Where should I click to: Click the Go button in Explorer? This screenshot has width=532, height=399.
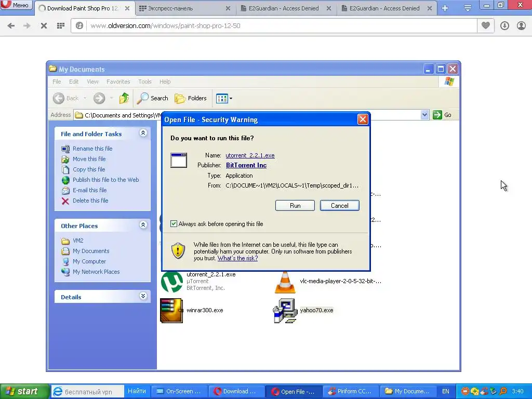click(x=442, y=115)
